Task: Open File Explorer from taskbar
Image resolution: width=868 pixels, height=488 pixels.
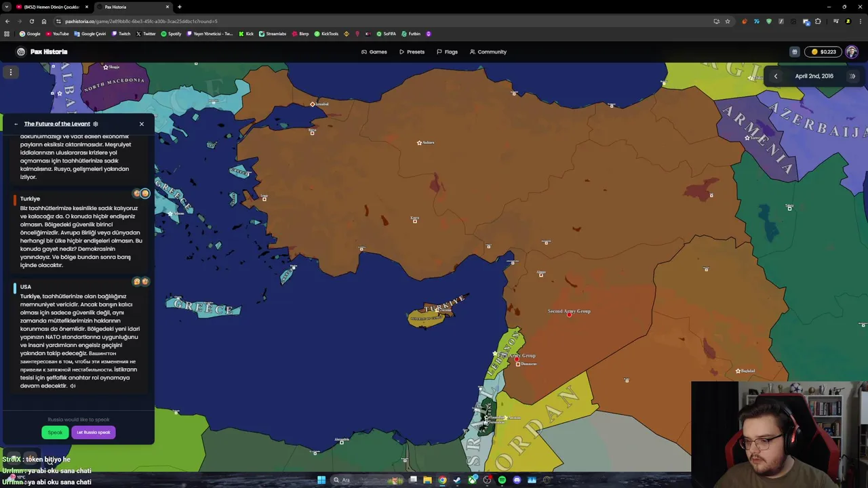Action: 427,480
